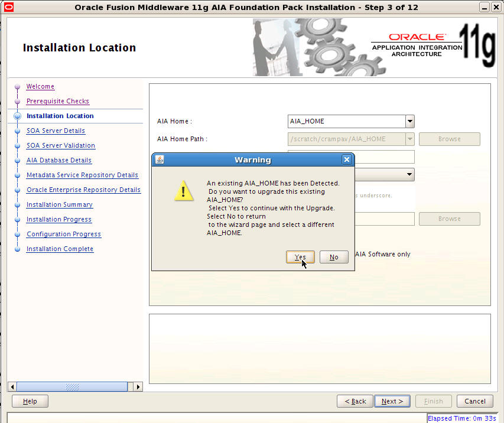Screen dimensions: 504x423
Task: Click the Installation Complete step bullet
Action: coord(17,249)
